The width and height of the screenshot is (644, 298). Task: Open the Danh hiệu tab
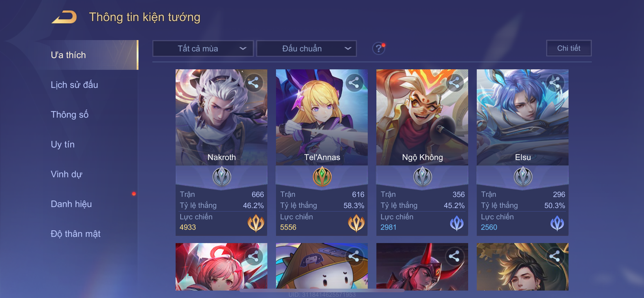click(x=71, y=204)
